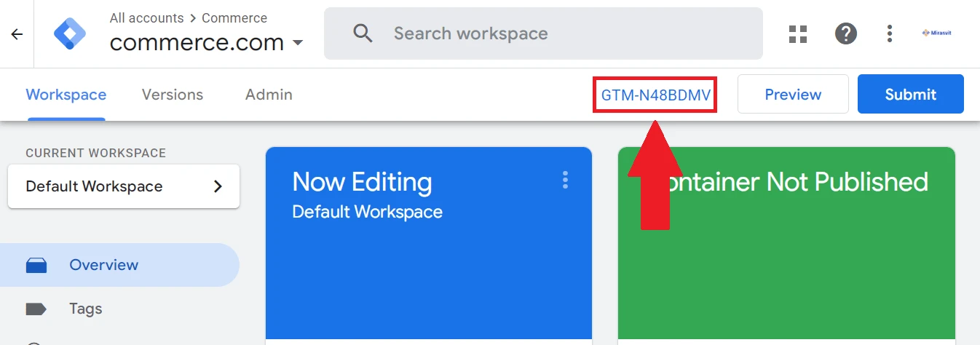Viewport: 980px width, 345px height.
Task: Click the Google Tag Manager logo
Action: (x=70, y=33)
